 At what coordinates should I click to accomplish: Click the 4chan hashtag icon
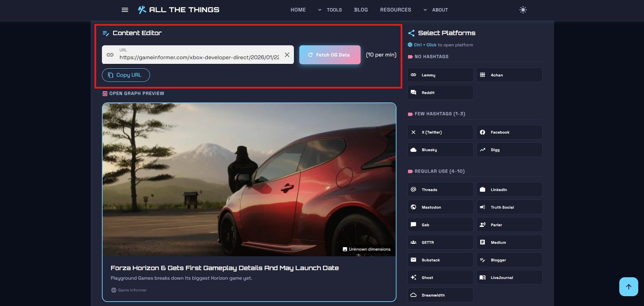coord(483,75)
